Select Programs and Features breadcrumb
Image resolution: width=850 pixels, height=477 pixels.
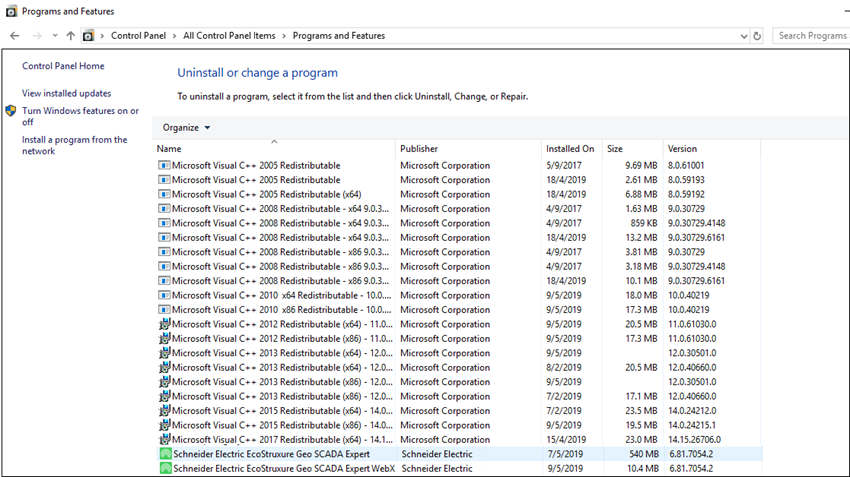[339, 36]
